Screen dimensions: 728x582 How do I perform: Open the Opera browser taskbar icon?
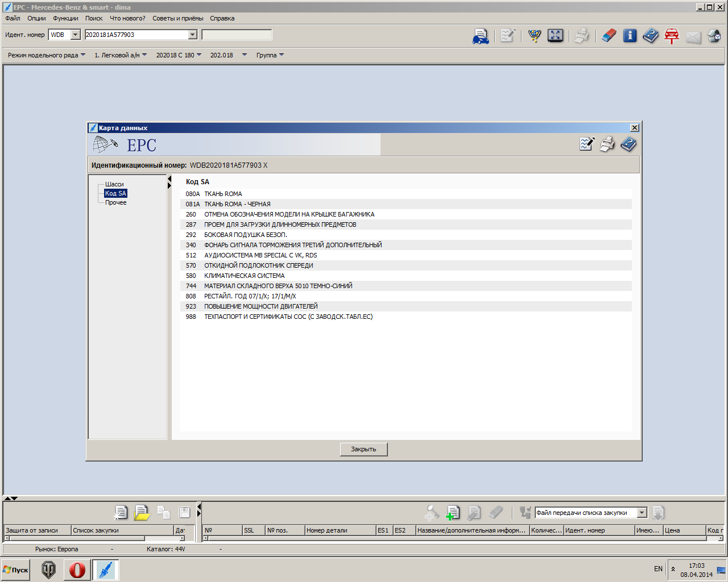77,569
